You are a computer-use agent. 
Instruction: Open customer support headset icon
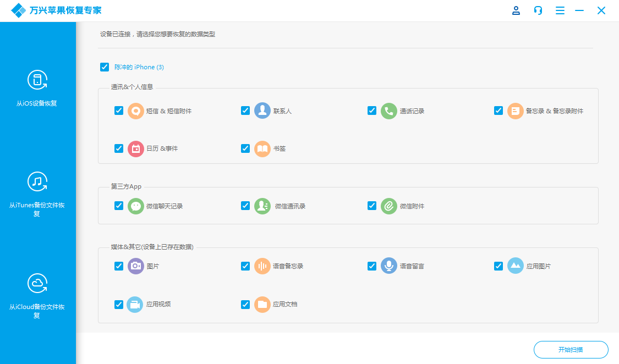(x=538, y=10)
